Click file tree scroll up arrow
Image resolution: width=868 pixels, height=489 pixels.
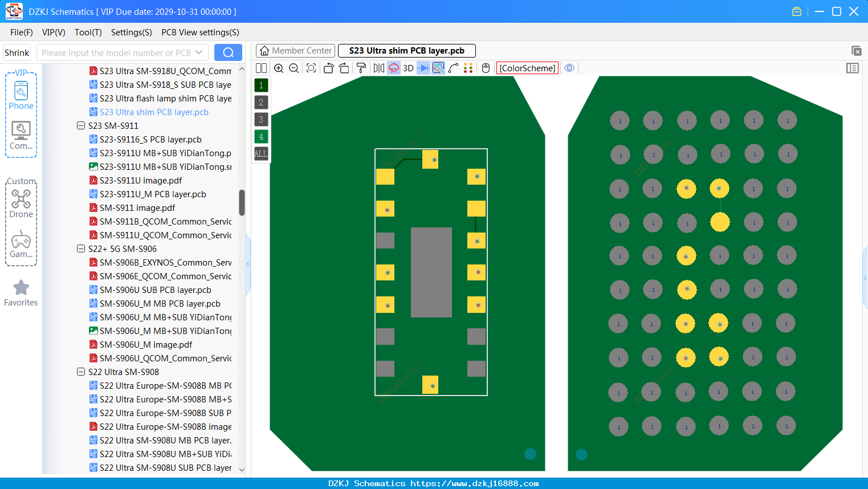pos(242,69)
